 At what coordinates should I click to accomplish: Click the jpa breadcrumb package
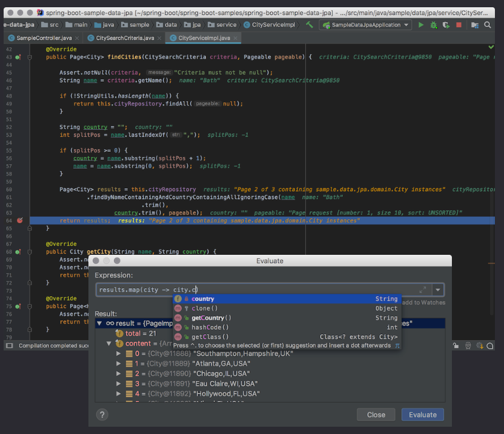[192, 25]
